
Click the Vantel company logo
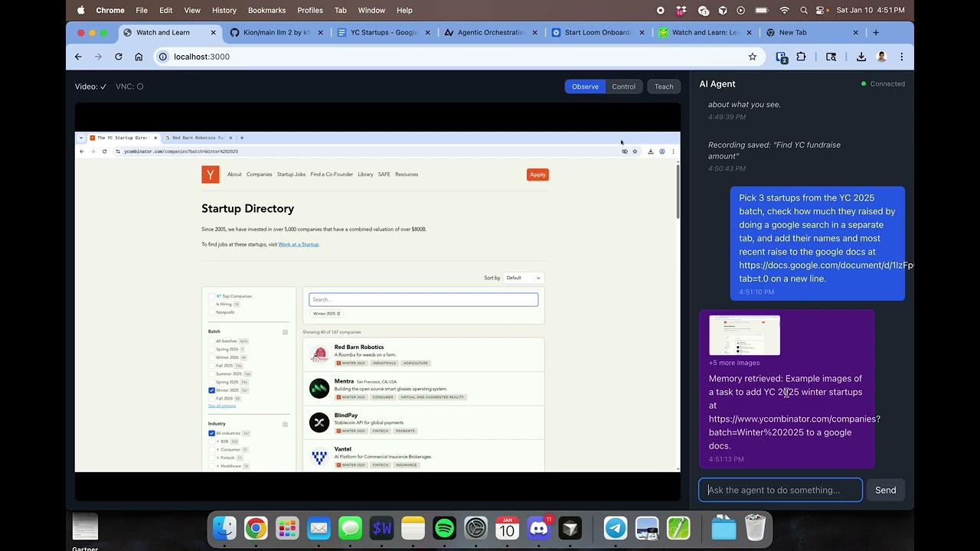pos(319,456)
